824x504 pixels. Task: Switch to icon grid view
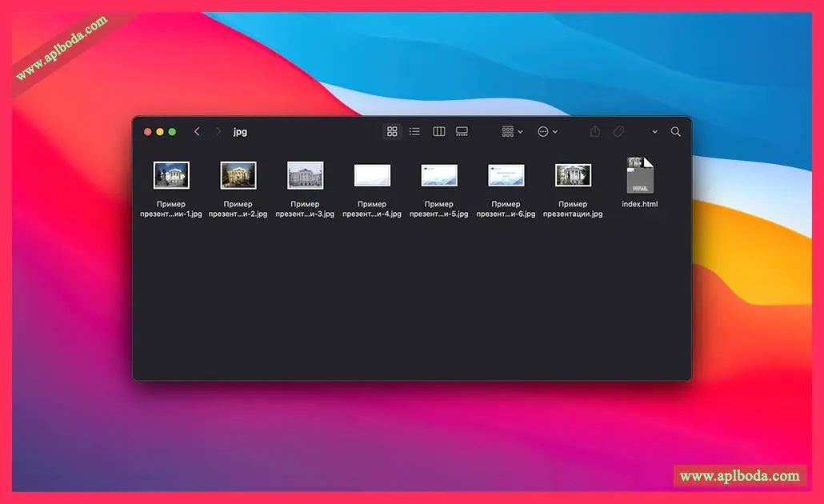click(x=392, y=132)
